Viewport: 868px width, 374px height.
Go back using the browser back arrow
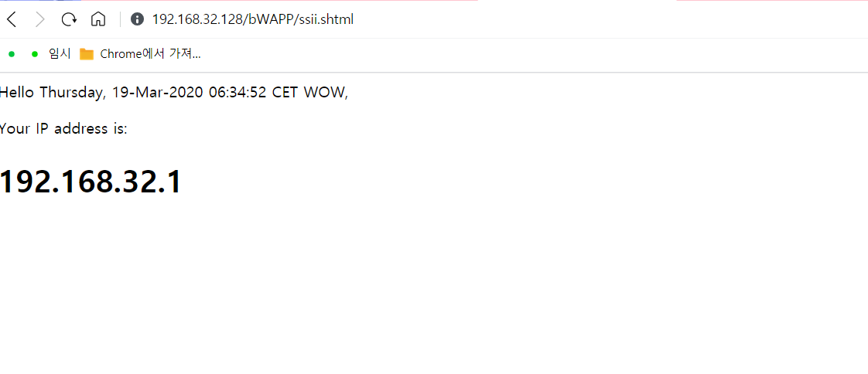tap(12, 20)
